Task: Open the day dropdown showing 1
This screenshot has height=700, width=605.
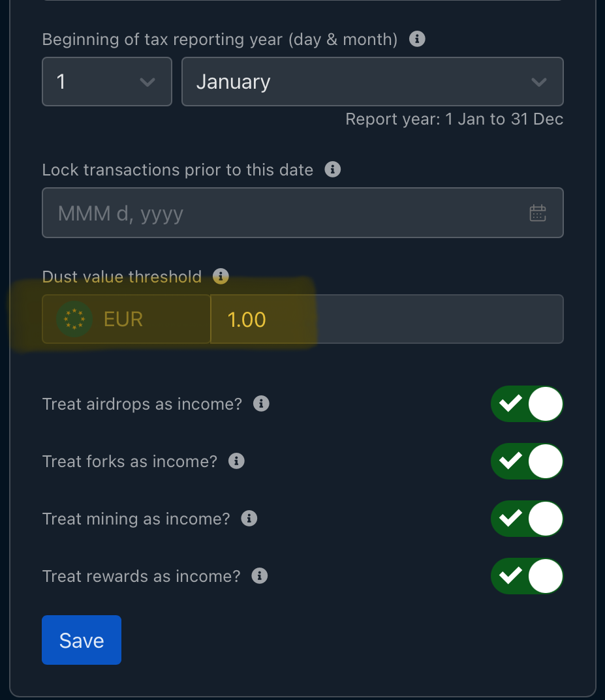Action: click(x=107, y=82)
